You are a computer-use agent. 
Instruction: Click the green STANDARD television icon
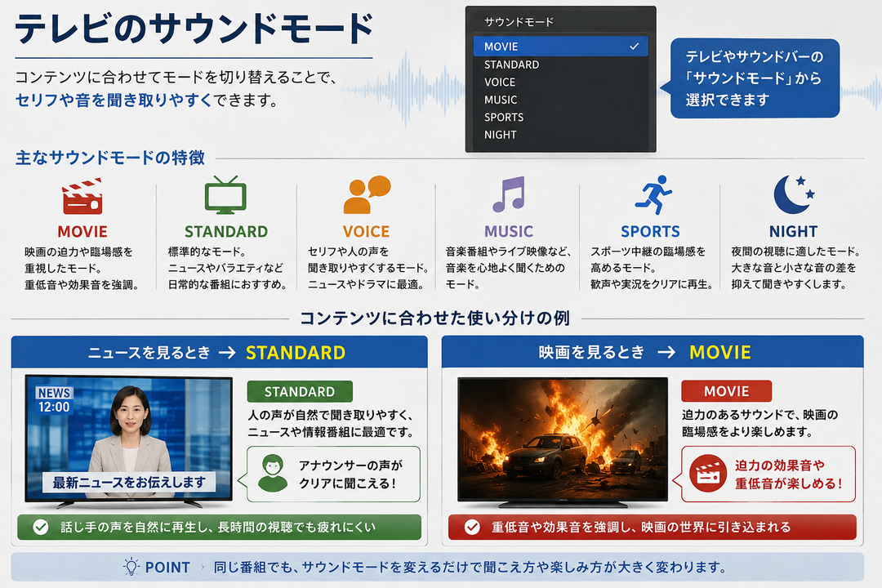pos(225,194)
